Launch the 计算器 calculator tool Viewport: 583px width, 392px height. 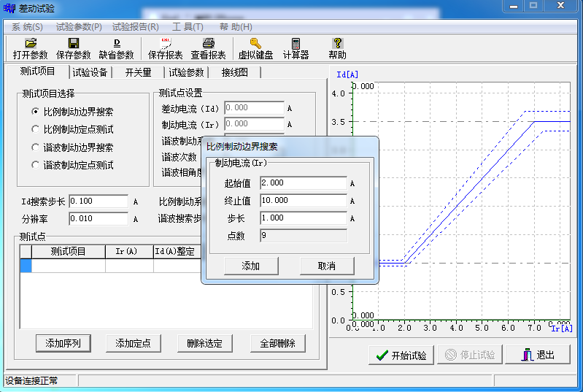[296, 44]
